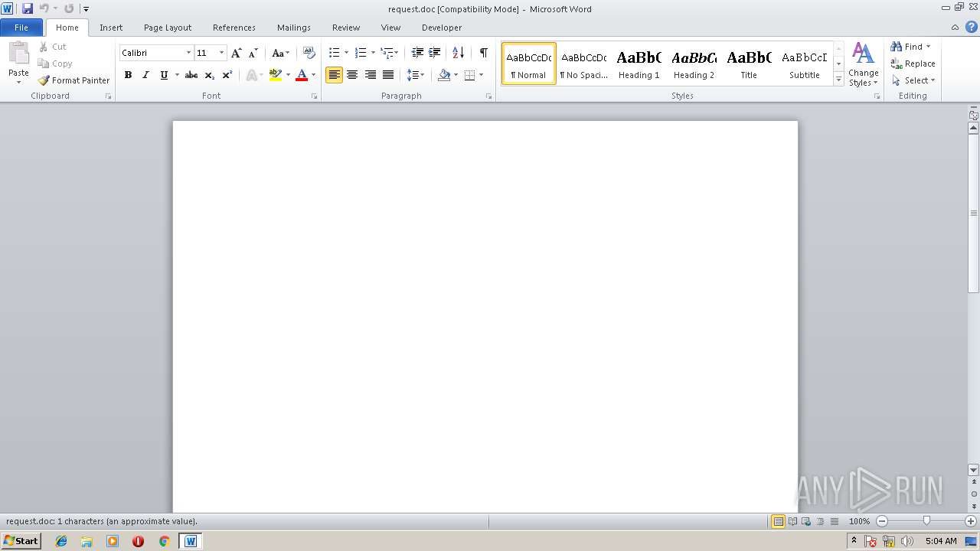Open Internet Explorer from the taskbar
980x551 pixels.
[x=61, y=541]
